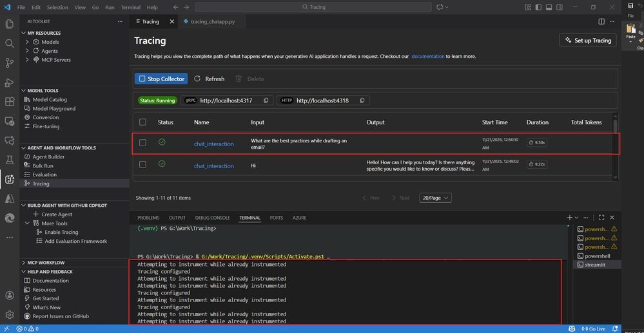Select Enable Tracing under More Tools
644x333 pixels.
pos(61,232)
